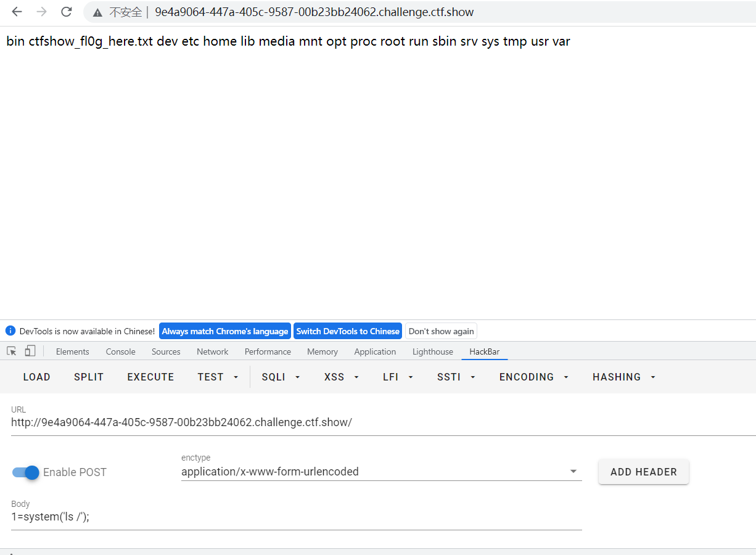Viewport: 756px width, 555px height.
Task: Open the not-secure warning triangle icon
Action: (97, 12)
